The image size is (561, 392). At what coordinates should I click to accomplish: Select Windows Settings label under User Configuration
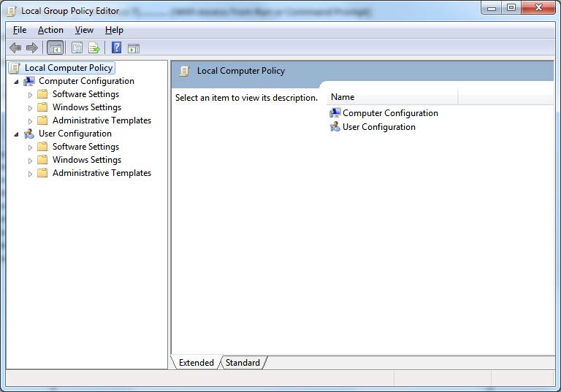point(87,160)
